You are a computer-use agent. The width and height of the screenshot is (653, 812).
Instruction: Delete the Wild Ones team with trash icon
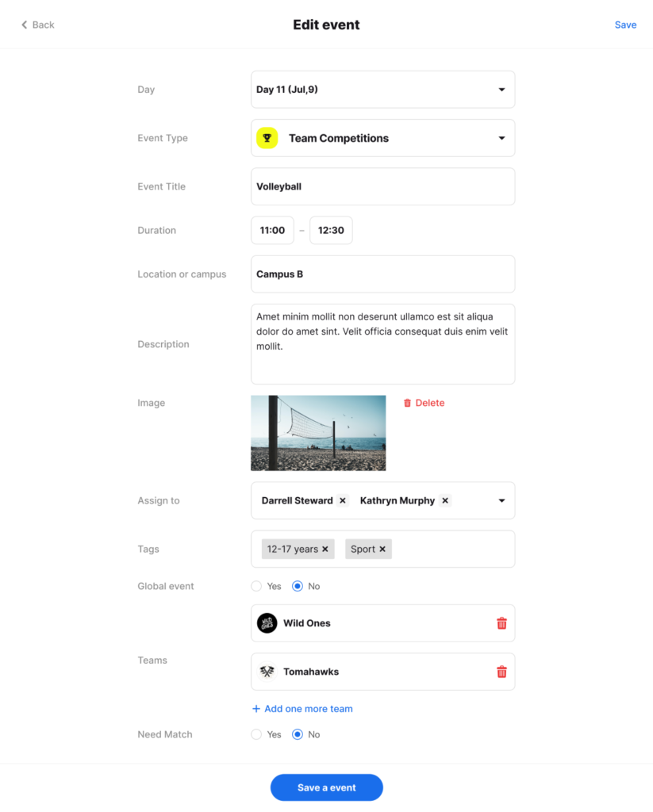pyautogui.click(x=501, y=623)
